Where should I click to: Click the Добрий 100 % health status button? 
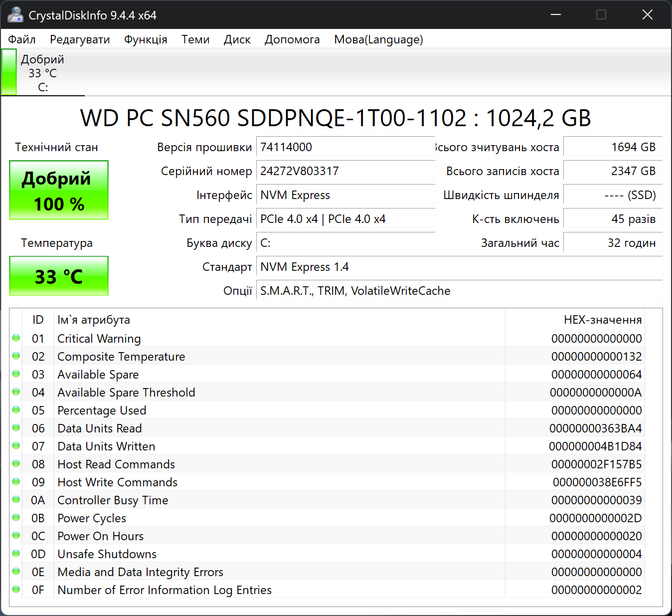[59, 190]
